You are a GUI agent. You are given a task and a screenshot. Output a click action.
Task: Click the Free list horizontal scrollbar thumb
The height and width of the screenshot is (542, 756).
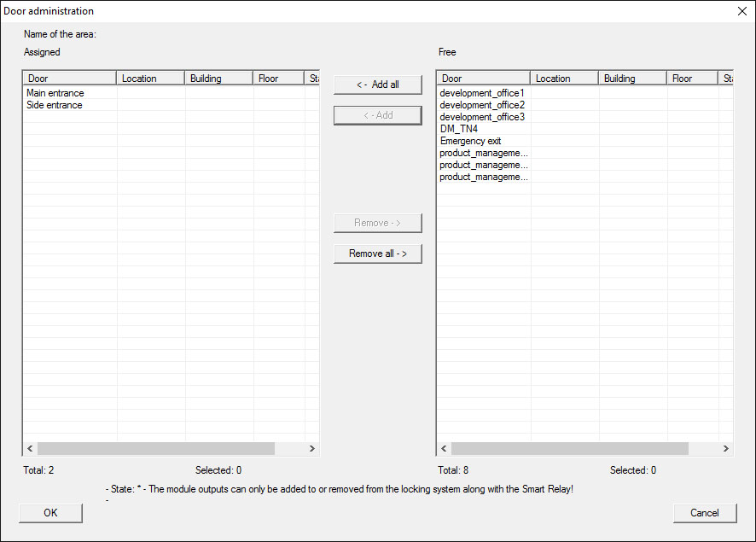click(569, 449)
